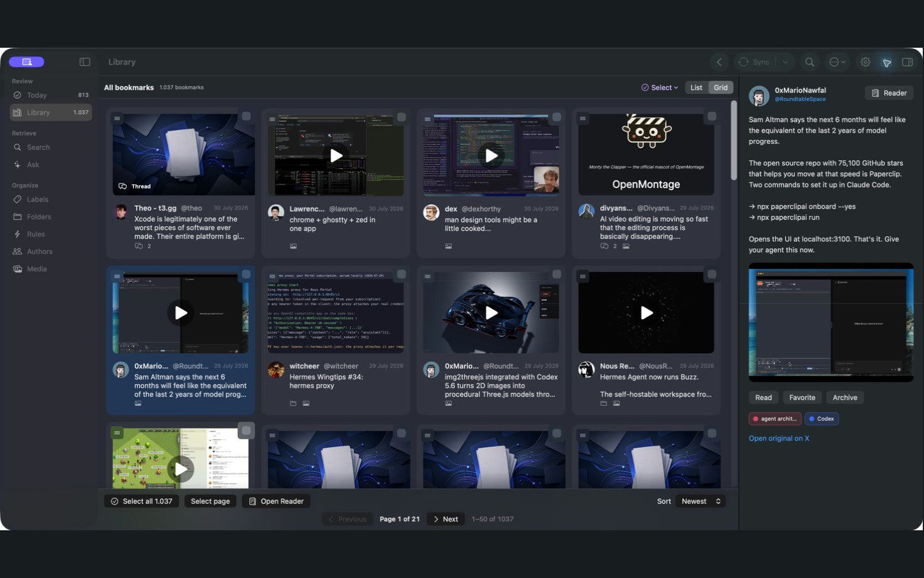Screen dimensions: 924x578
Task: Open the Today review section
Action: point(51,95)
